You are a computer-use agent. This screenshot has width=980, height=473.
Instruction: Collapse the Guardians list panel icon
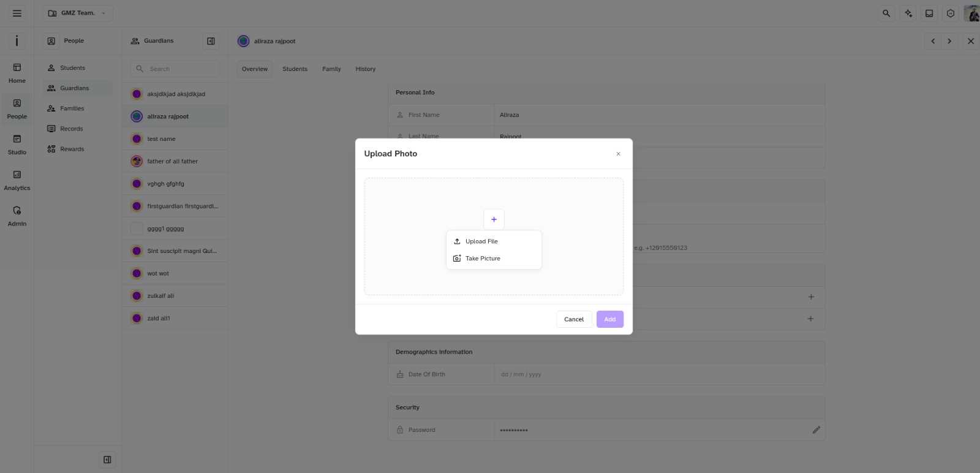point(211,41)
